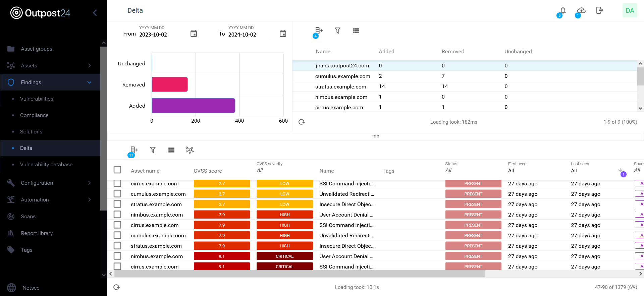644x296 pixels.
Task: Click the network graph icon in findings toolbar
Action: pyautogui.click(x=190, y=150)
